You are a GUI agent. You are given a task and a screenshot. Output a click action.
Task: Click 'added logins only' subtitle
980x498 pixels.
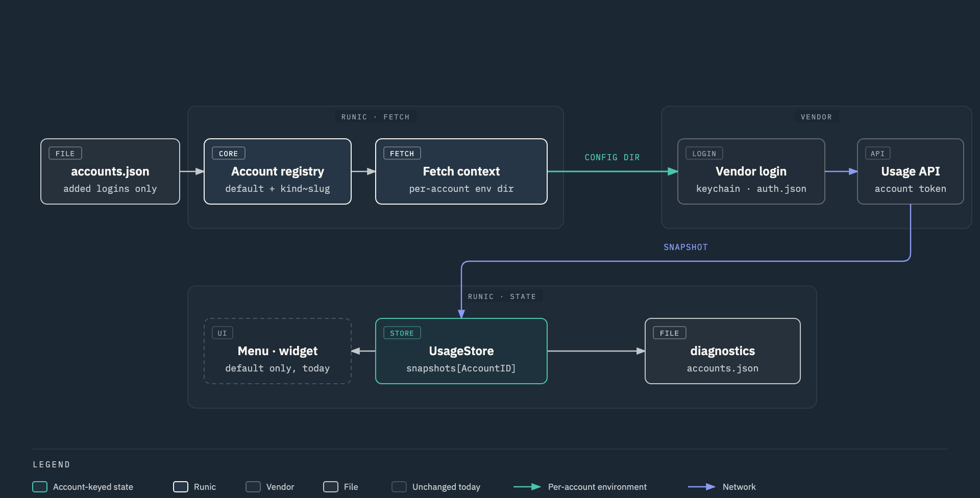coord(110,189)
